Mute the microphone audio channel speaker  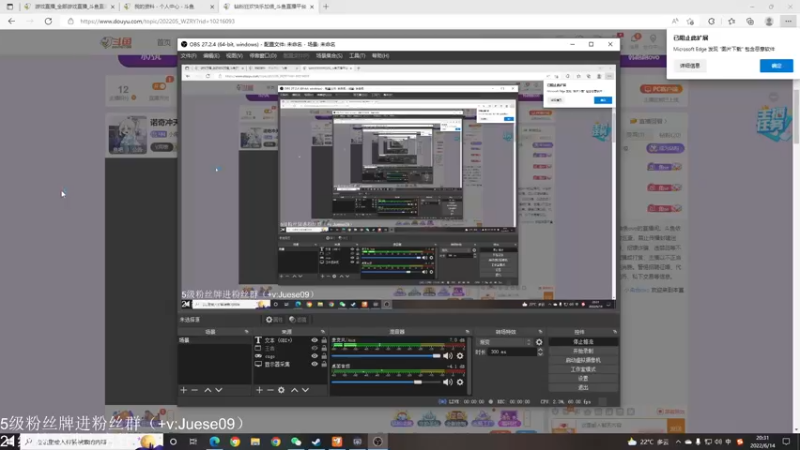[447, 356]
